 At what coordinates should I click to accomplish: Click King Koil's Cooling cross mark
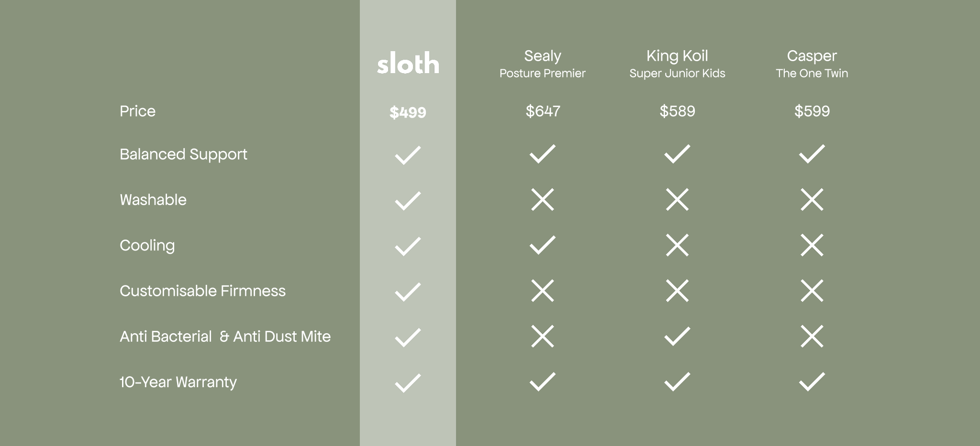(677, 245)
